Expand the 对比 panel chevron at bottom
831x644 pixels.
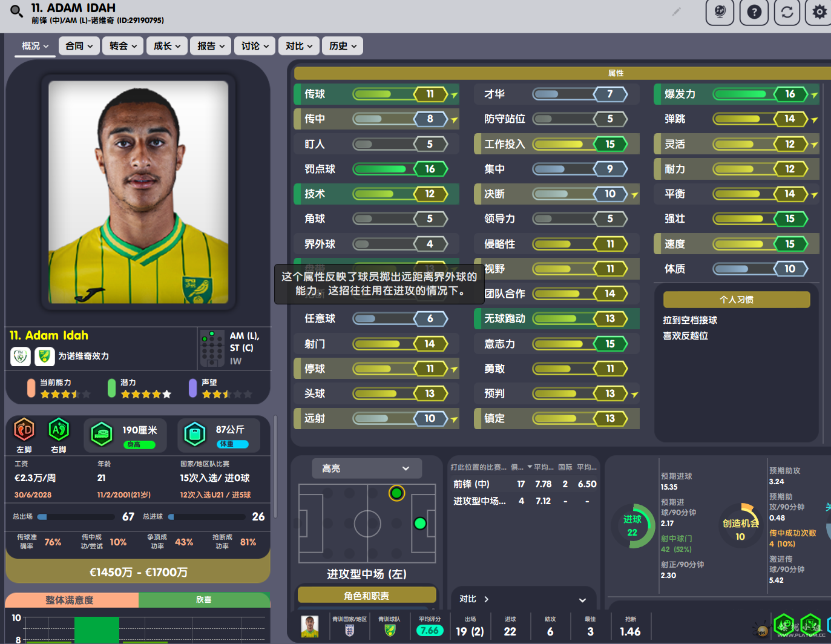pyautogui.click(x=582, y=600)
